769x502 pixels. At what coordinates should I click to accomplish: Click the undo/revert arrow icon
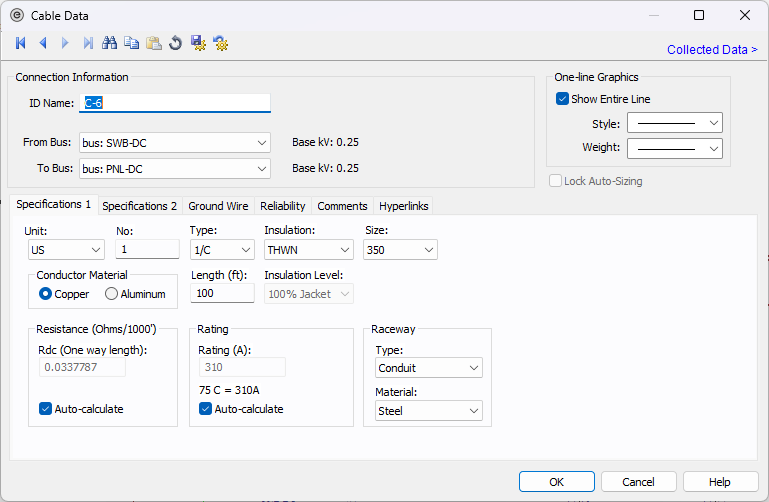(x=176, y=43)
